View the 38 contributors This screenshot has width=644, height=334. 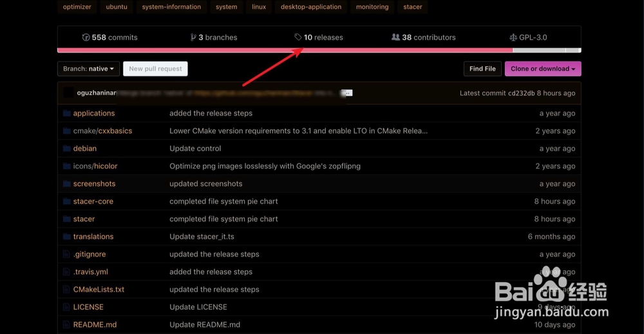(x=424, y=37)
